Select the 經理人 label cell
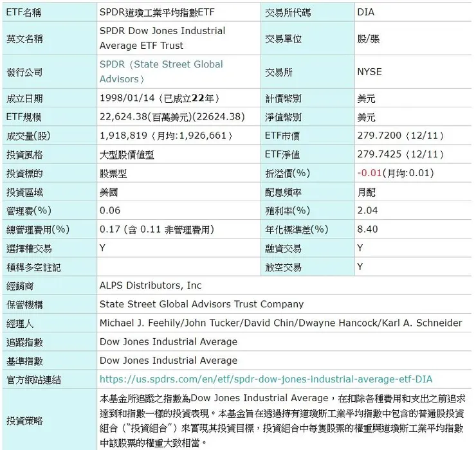The height and width of the screenshot is (450, 476). click(50, 323)
